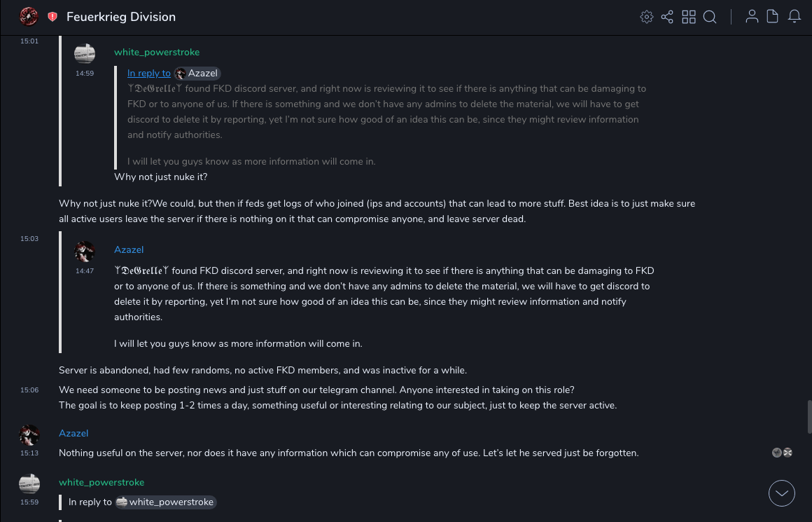Open search with the magnifier icon
This screenshot has height=522, width=812.
point(710,17)
